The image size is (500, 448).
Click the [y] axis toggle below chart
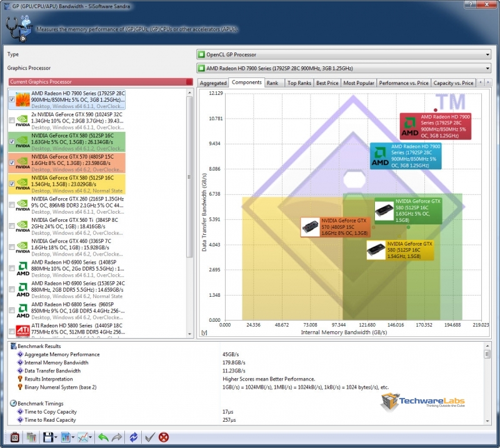coord(204,332)
